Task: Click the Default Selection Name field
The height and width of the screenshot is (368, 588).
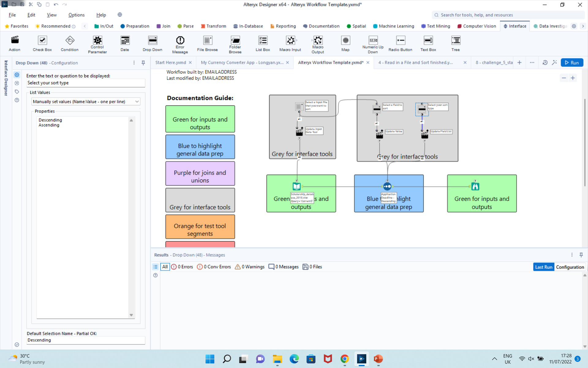Action: (x=86, y=340)
